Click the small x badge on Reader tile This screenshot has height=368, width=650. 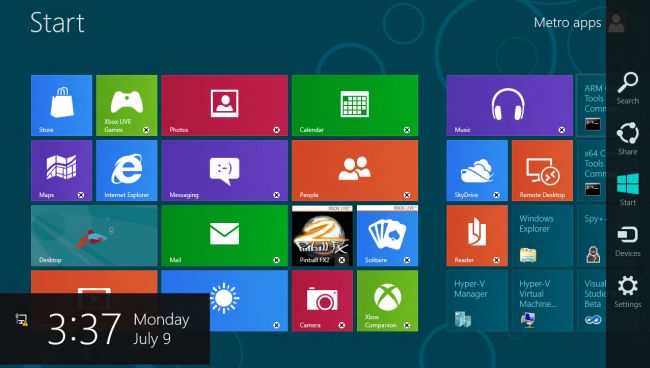pos(497,260)
